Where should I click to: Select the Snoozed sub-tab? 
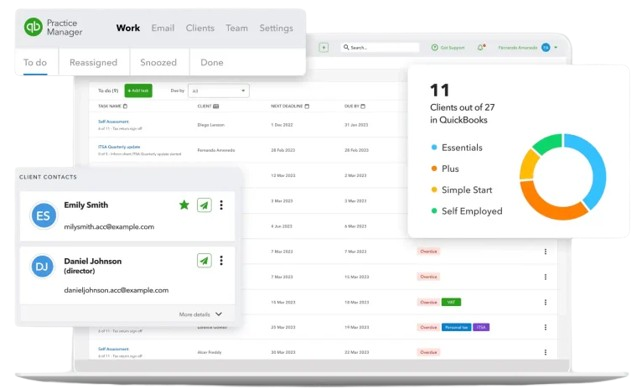point(158,62)
